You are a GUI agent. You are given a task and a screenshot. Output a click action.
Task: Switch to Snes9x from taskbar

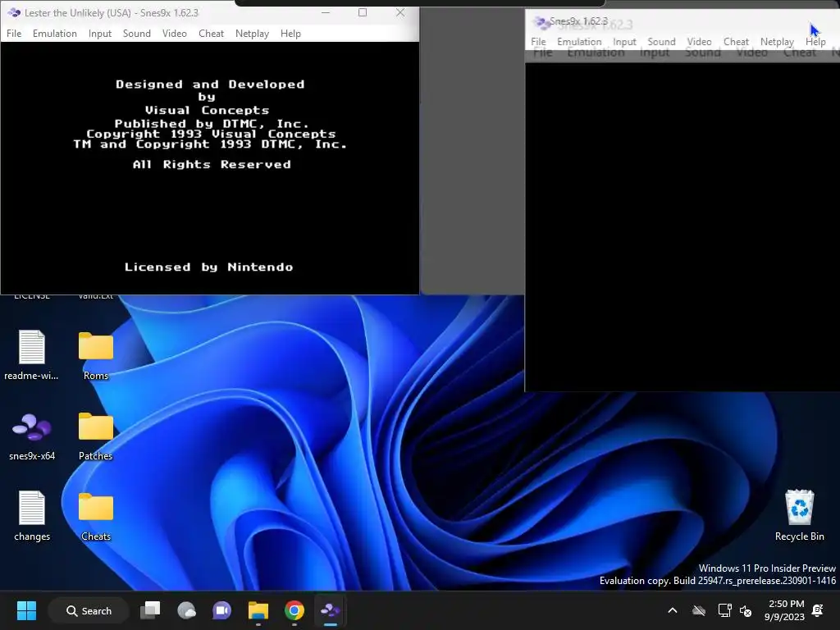click(330, 610)
